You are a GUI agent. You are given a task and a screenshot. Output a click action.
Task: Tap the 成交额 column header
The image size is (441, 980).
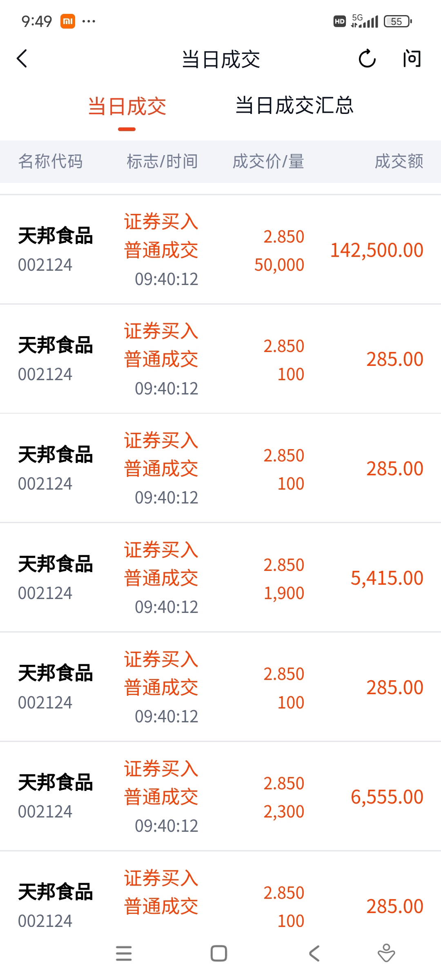[399, 161]
